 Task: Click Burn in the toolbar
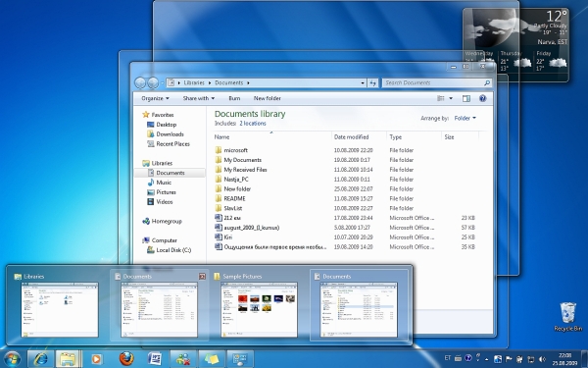tap(234, 98)
